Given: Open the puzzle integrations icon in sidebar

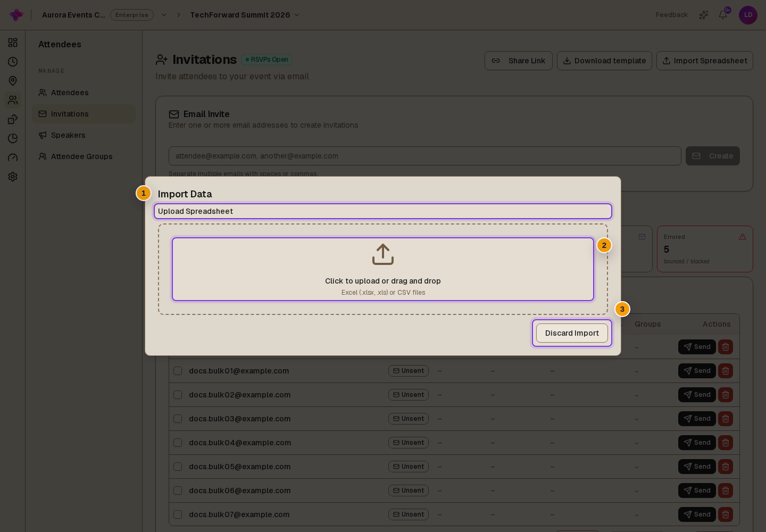Looking at the screenshot, I should coord(13,119).
